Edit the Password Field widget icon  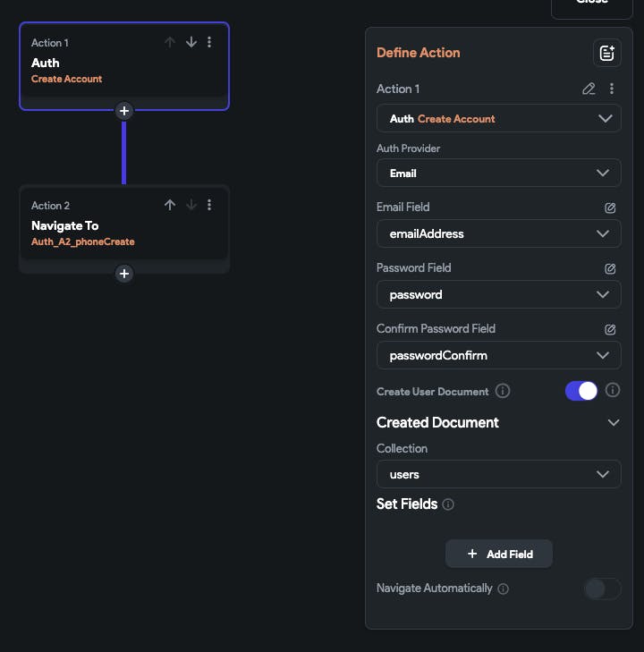(x=610, y=268)
